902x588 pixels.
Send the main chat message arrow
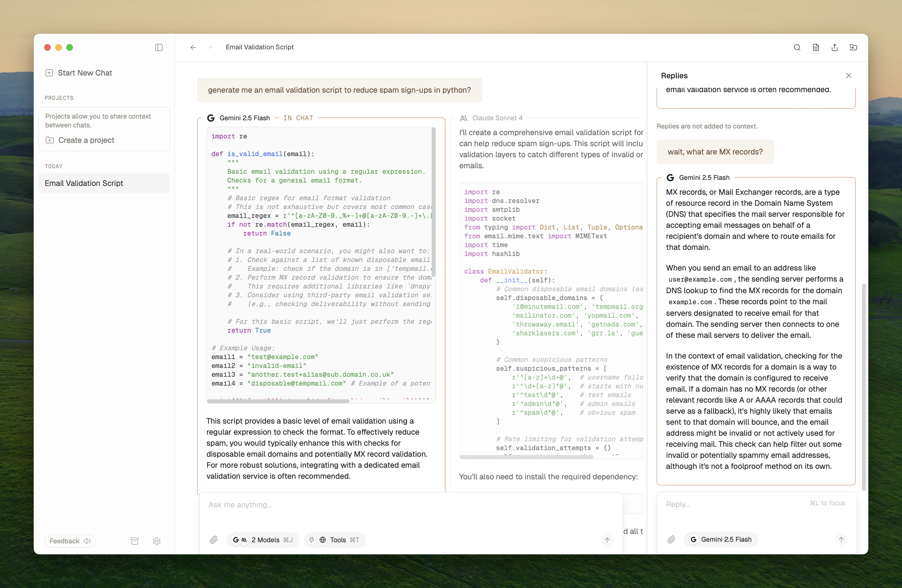click(607, 540)
